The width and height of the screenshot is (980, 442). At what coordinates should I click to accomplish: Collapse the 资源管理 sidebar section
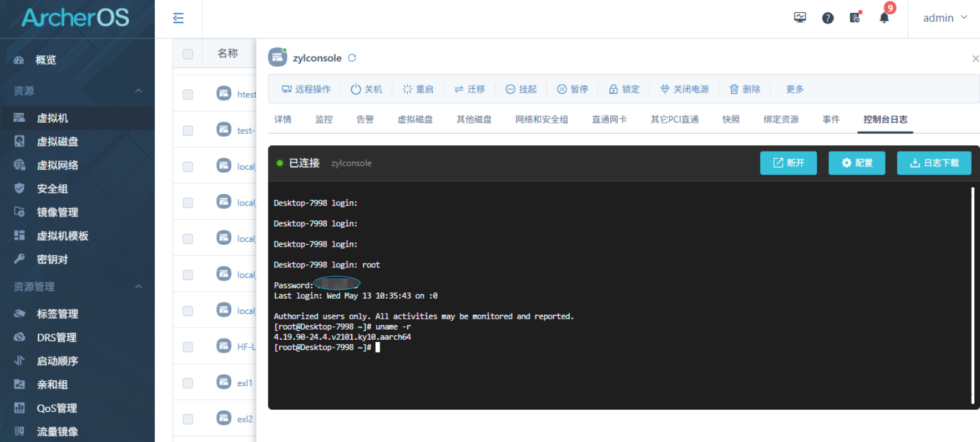(138, 287)
